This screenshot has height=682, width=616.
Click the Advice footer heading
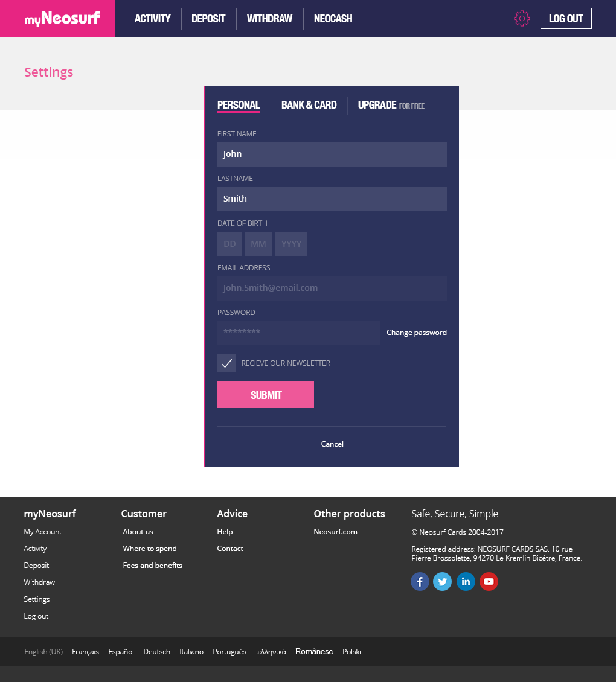(232, 514)
